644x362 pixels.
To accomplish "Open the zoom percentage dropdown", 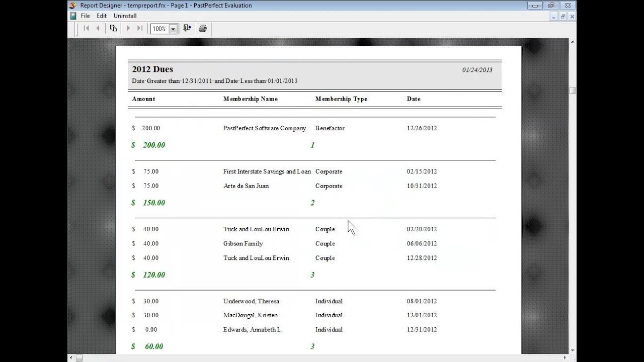I will 173,29.
